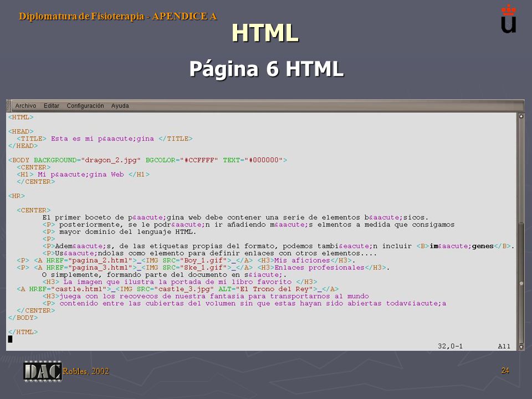Viewport: 532px width, 399px height.
Task: Click the 'All' scroll position indicator
Action: [504, 346]
